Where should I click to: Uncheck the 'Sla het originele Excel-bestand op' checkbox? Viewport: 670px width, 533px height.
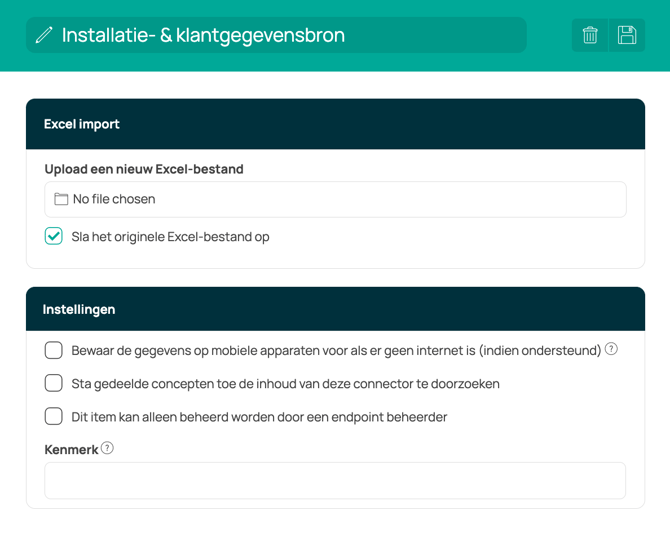[54, 237]
